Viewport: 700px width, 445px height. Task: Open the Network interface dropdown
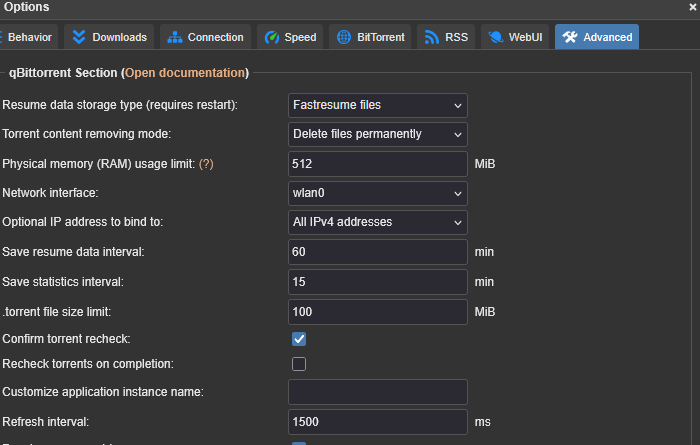coord(378,193)
